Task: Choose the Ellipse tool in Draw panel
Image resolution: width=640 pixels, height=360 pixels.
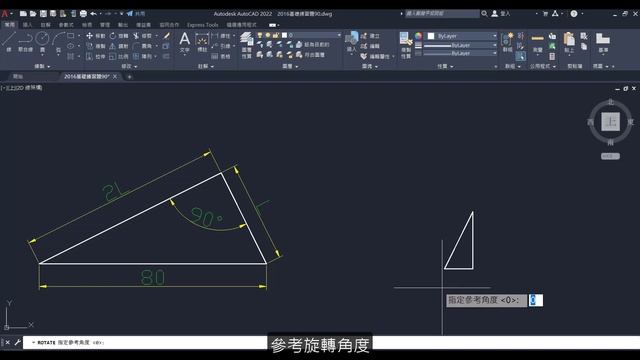Action: coord(71,46)
